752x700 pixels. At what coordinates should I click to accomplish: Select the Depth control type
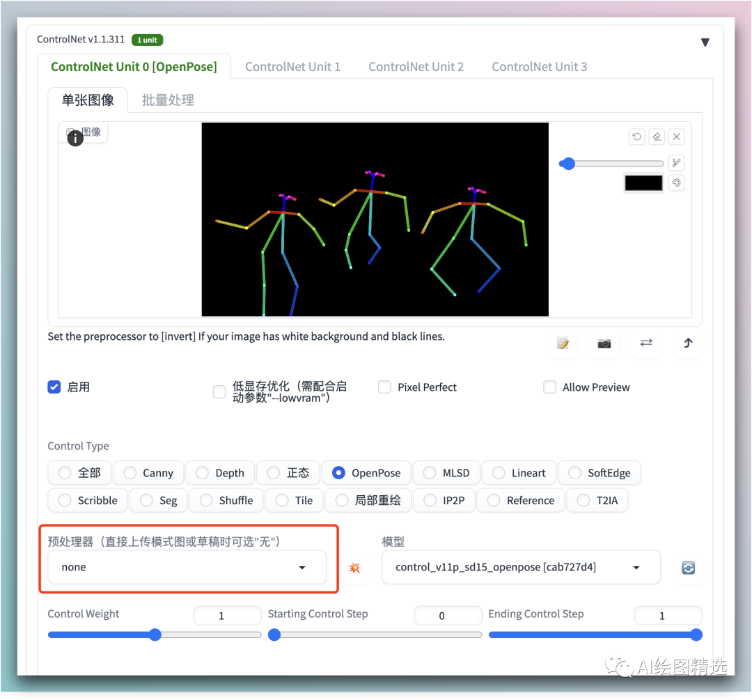coord(220,473)
